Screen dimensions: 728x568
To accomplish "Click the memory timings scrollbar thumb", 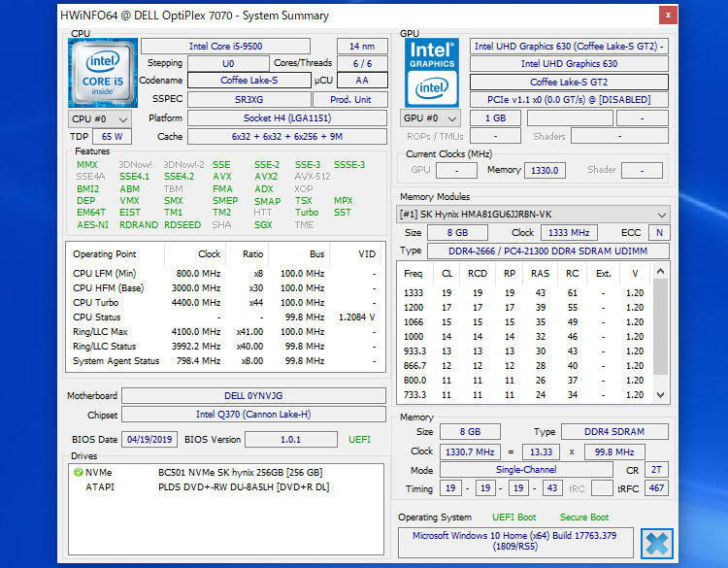I will [661, 326].
